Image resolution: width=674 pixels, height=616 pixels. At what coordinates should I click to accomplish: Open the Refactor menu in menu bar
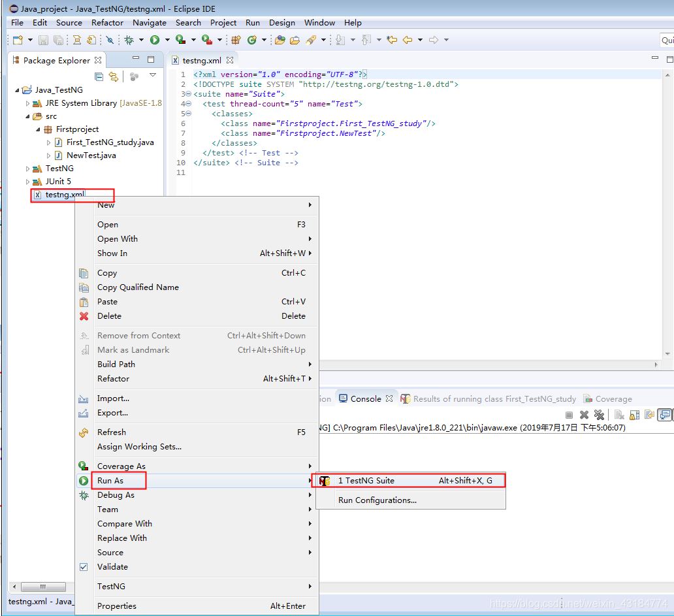point(107,23)
